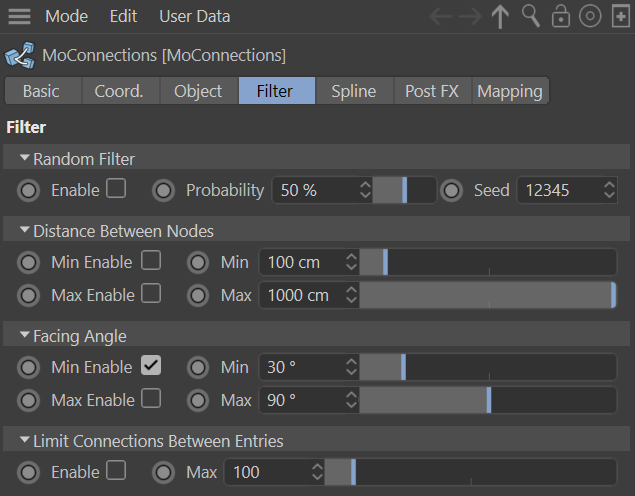Click the circular target mode icon
Image resolution: width=635 pixels, height=496 pixels.
[x=590, y=17]
